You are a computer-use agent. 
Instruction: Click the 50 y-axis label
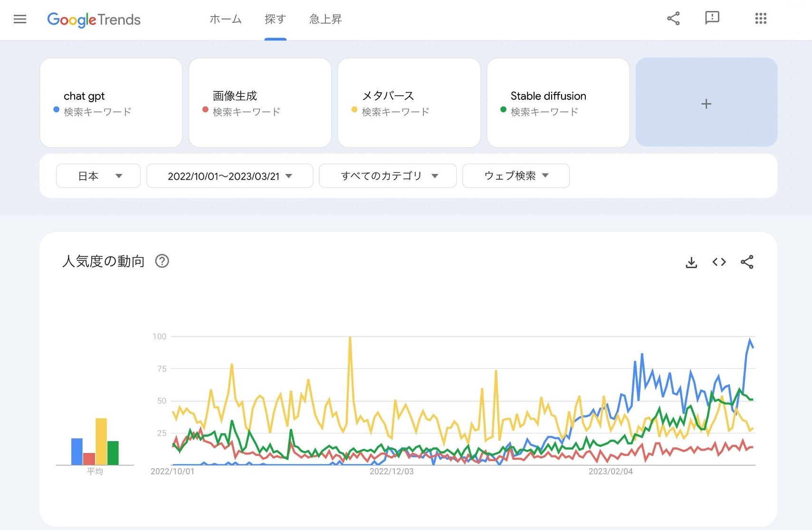pos(162,401)
